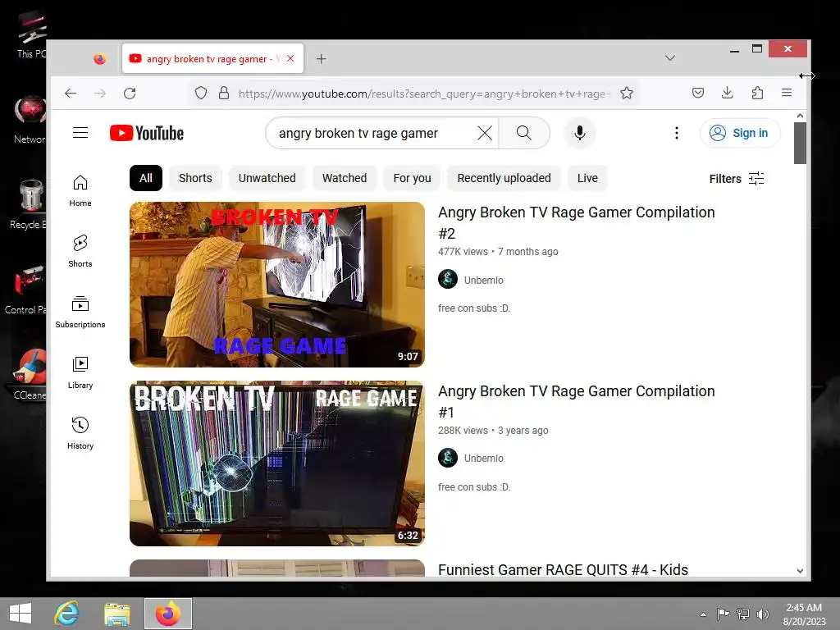Screen dimensions: 840x630
Task: Click the site security padlock icon
Action: 224,94
